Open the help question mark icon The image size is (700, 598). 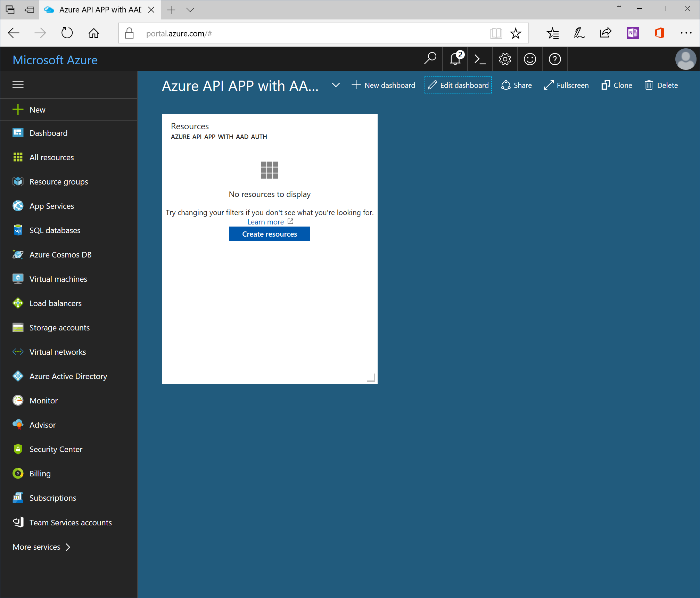tap(555, 59)
